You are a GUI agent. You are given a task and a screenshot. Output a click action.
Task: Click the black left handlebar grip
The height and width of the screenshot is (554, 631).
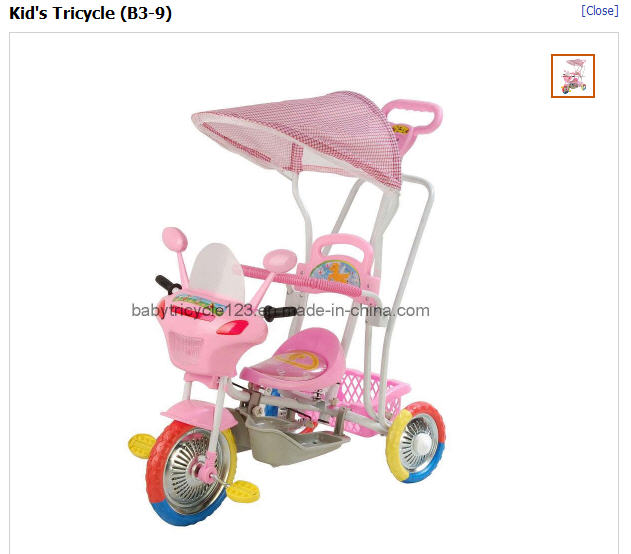pos(168,285)
